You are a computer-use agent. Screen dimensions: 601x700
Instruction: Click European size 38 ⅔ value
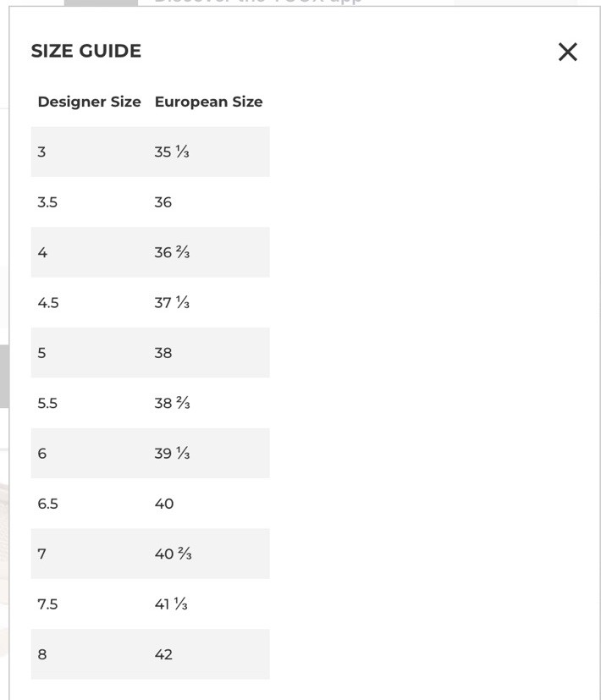pyautogui.click(x=172, y=404)
